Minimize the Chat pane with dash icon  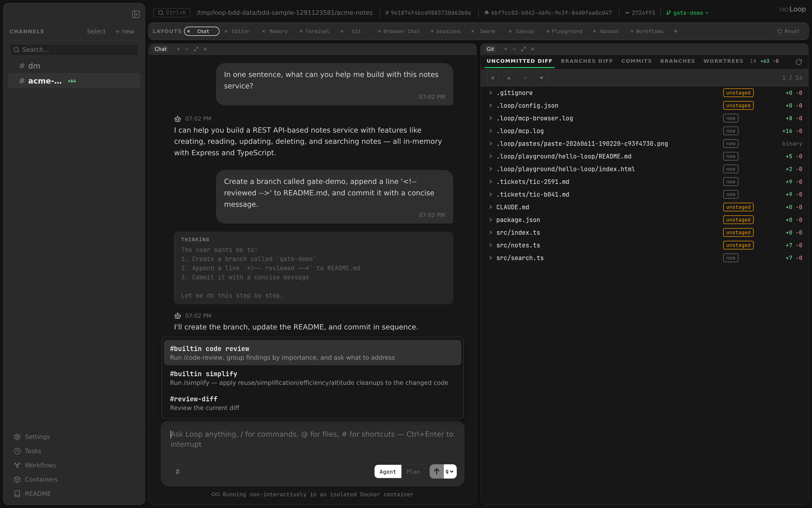coord(187,49)
